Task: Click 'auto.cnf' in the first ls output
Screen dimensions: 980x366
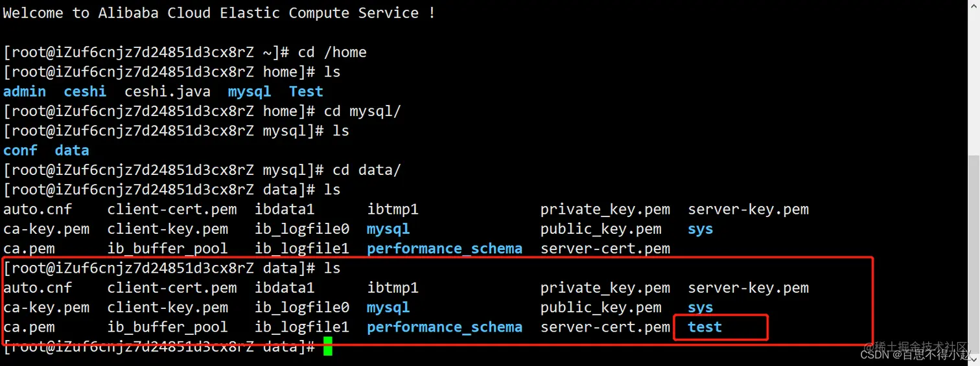Action: (x=38, y=210)
